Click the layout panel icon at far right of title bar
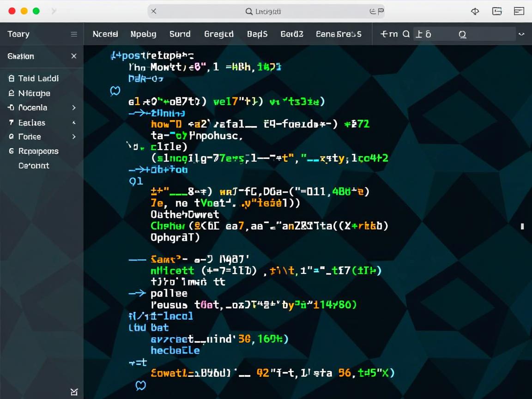Image resolution: width=532 pixels, height=399 pixels. pyautogui.click(x=519, y=11)
